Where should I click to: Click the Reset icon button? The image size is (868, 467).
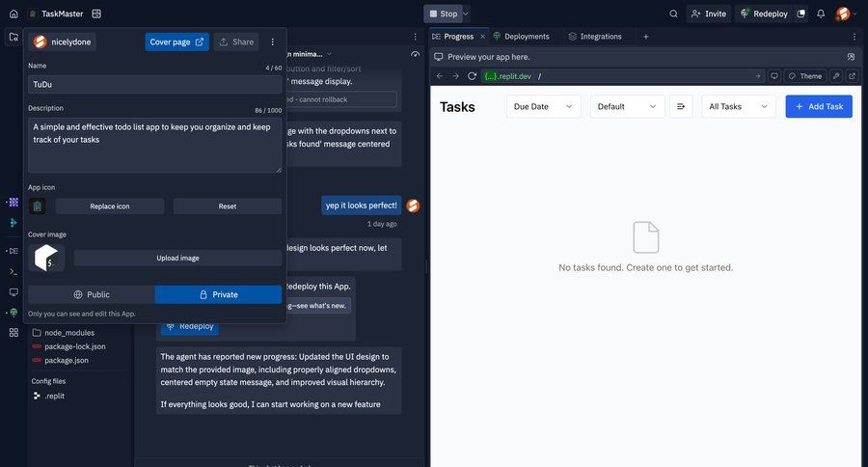228,206
